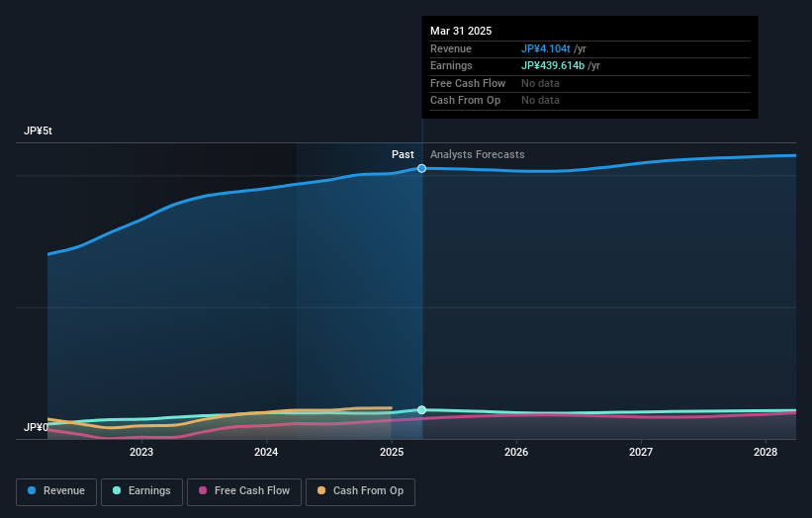812x518 pixels.
Task: Click the 2028 x-axis label
Action: click(766, 452)
